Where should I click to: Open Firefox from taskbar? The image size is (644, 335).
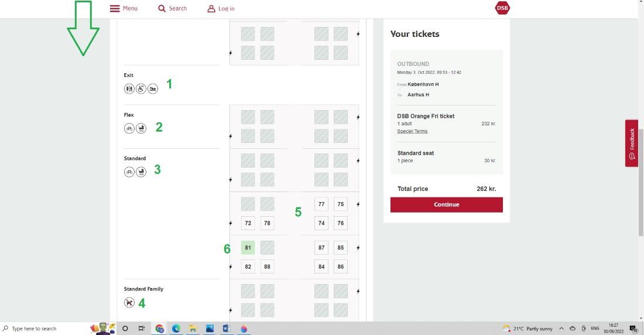[244, 329]
